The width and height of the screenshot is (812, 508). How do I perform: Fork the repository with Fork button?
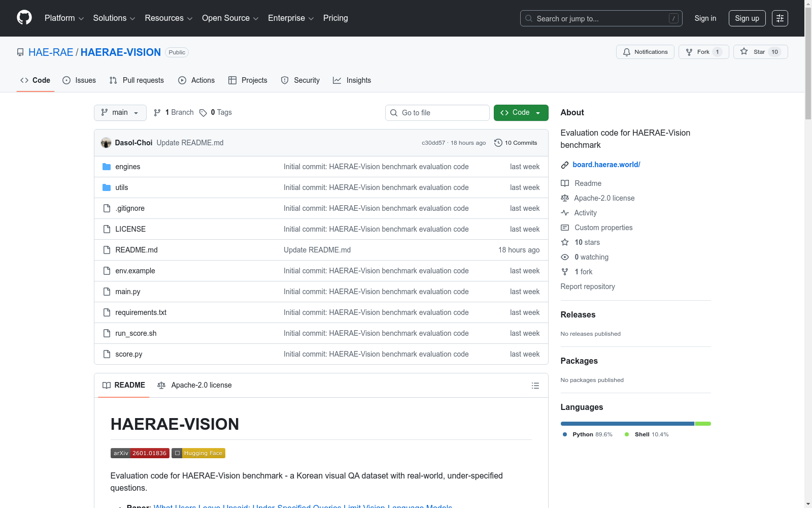tap(703, 52)
